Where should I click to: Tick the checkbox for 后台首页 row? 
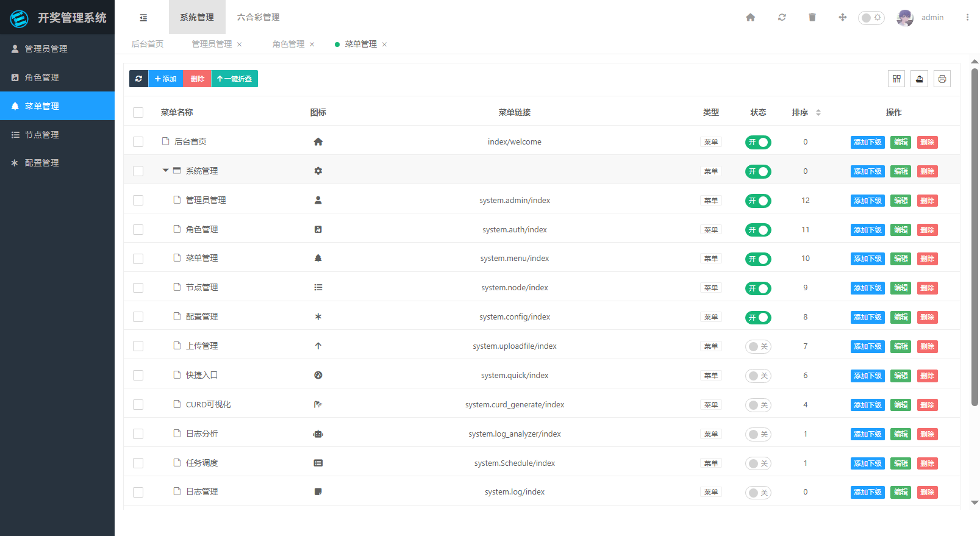138,141
